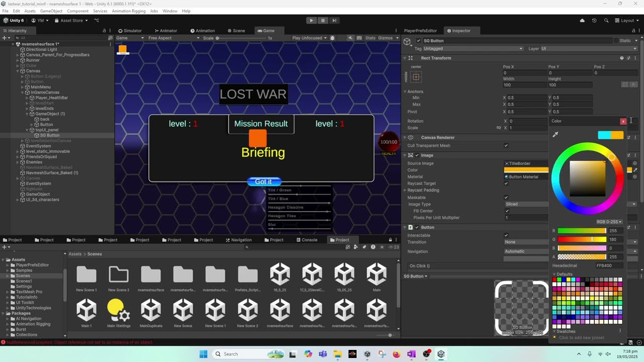Toggle the Static checkbox

click(x=616, y=41)
